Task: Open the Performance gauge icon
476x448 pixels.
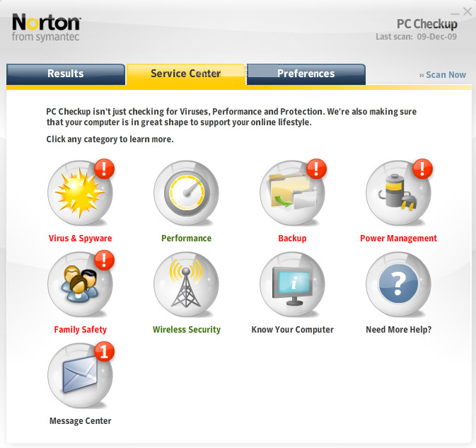Action: click(186, 193)
